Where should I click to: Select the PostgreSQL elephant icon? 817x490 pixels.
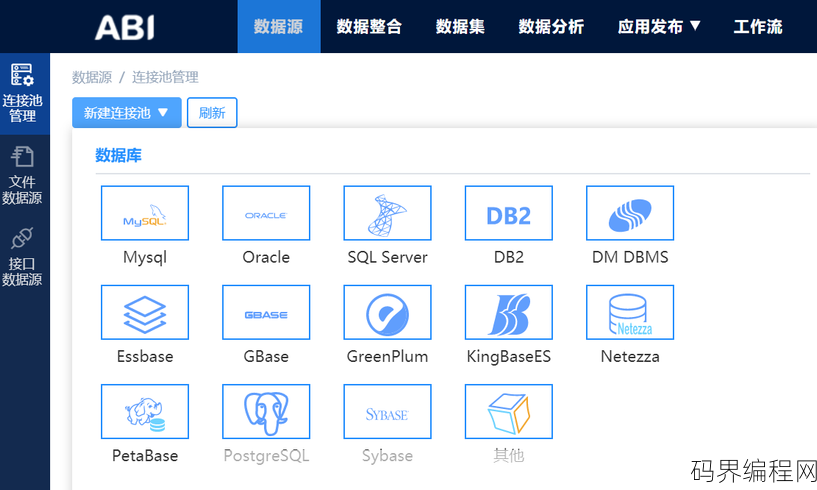(x=266, y=411)
